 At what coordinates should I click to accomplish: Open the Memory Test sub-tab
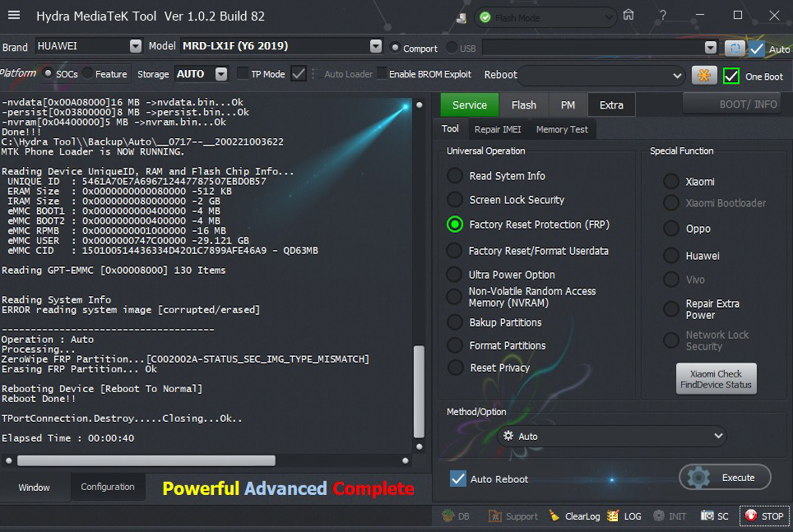[562, 129]
